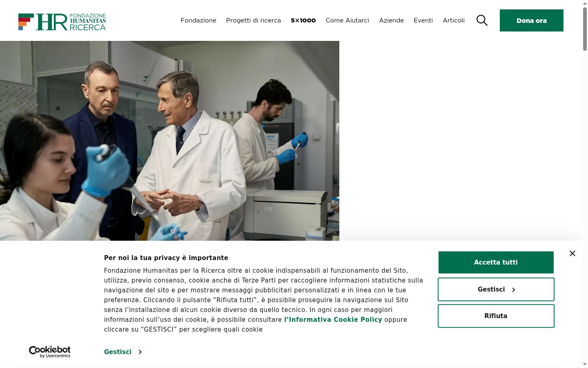Open the Cookiebot by Usercentrics logo
The image size is (588, 368).
(50, 352)
